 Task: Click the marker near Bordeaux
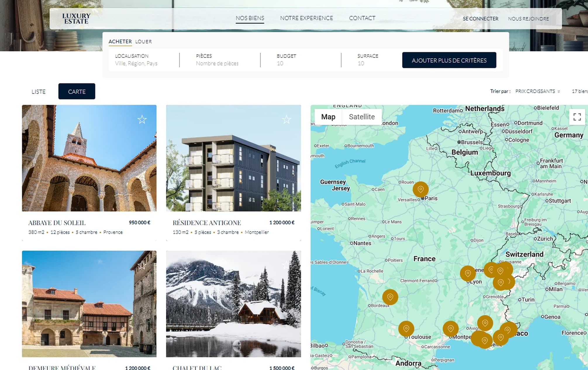coord(390,297)
